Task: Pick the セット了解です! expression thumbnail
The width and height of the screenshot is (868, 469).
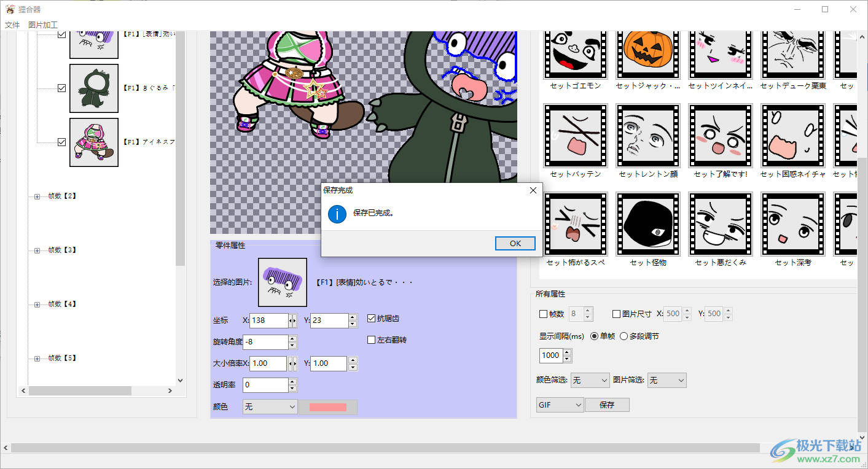Action: 721,136
